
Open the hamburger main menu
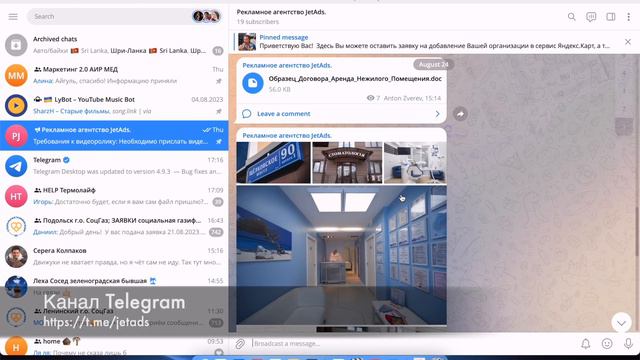click(13, 17)
